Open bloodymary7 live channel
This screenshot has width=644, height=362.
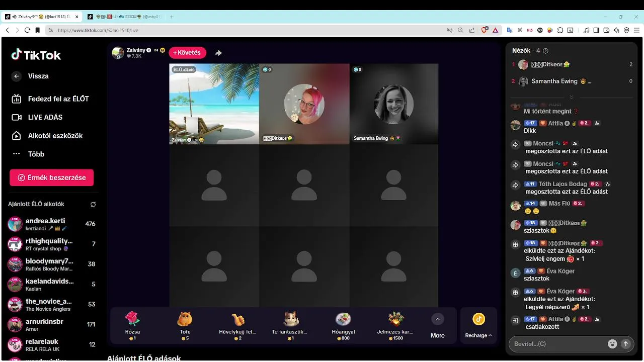(51, 264)
